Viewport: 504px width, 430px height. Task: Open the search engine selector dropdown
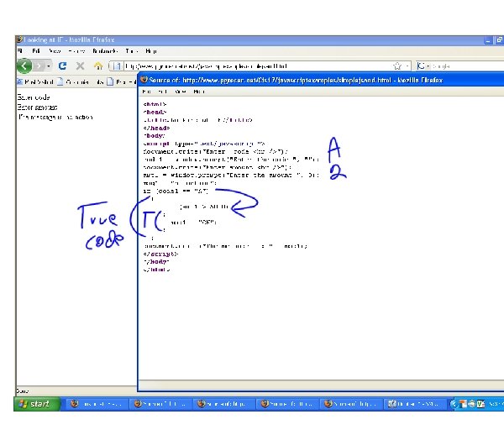click(423, 66)
